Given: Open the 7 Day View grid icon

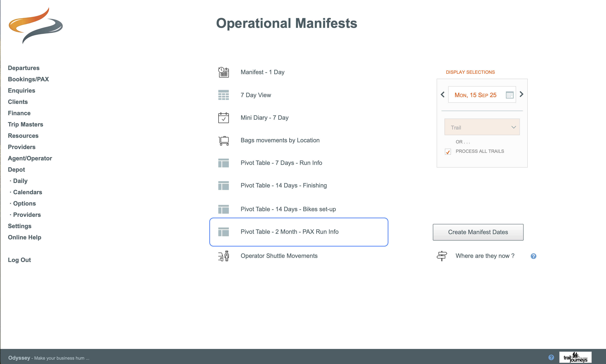Looking at the screenshot, I should click(223, 95).
